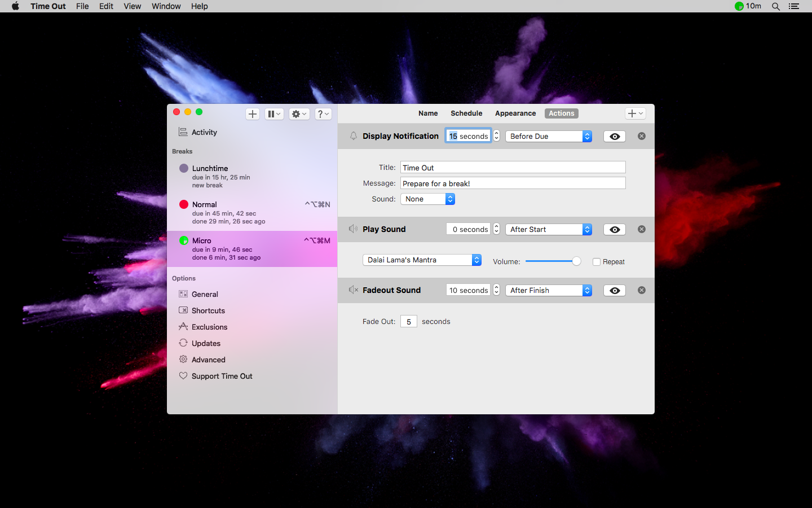812x508 pixels.
Task: Open the Time Out application menu
Action: pos(48,6)
